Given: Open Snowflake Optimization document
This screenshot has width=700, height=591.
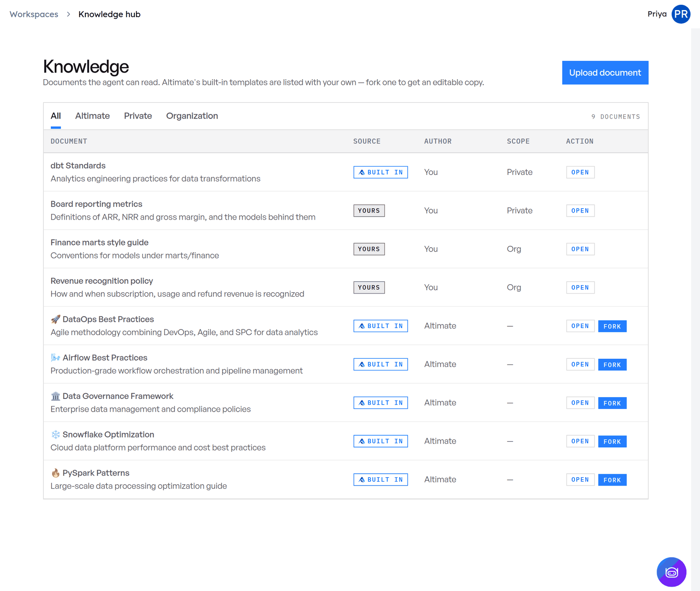Looking at the screenshot, I should pos(580,441).
